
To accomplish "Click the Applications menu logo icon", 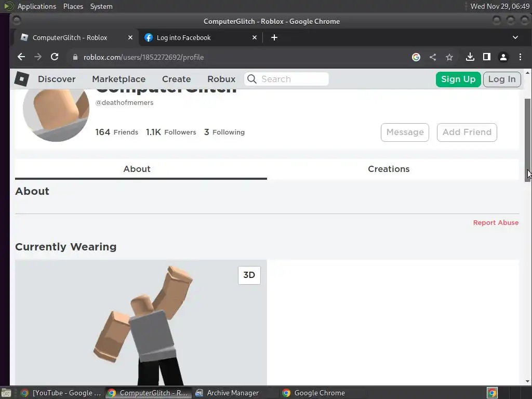I will [8, 6].
